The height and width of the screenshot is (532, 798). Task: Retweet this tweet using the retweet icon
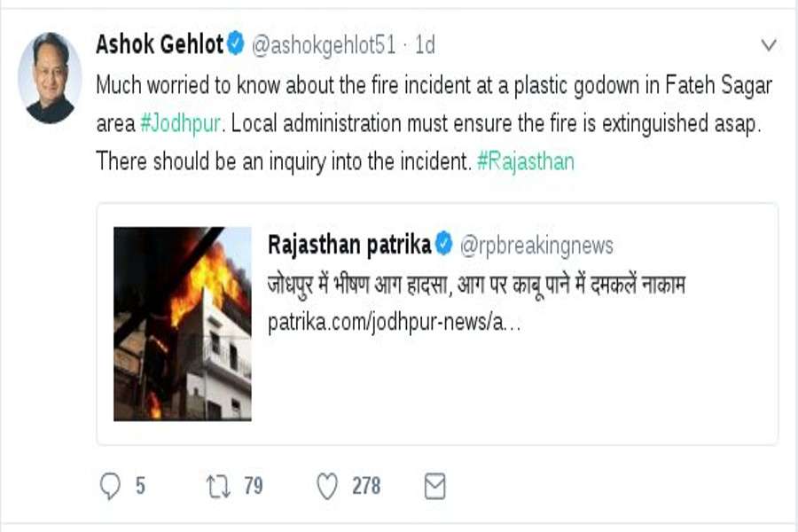(x=217, y=486)
